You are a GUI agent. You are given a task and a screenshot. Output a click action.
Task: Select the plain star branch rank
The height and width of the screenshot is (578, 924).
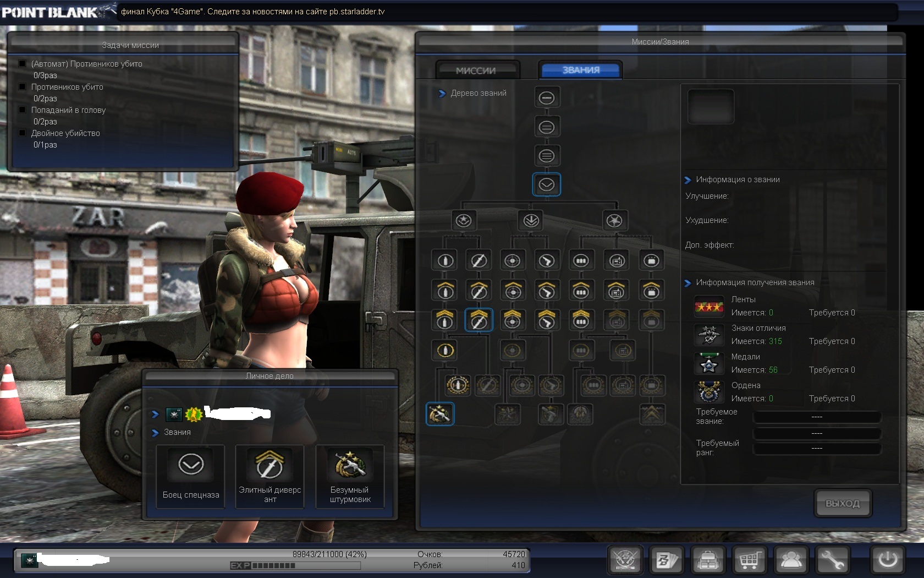click(614, 221)
